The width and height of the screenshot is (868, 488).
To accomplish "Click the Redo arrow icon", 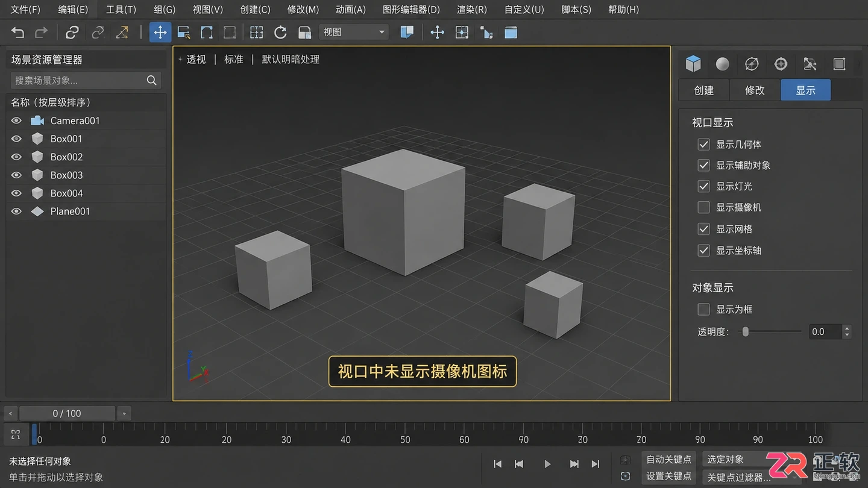I will pyautogui.click(x=41, y=33).
